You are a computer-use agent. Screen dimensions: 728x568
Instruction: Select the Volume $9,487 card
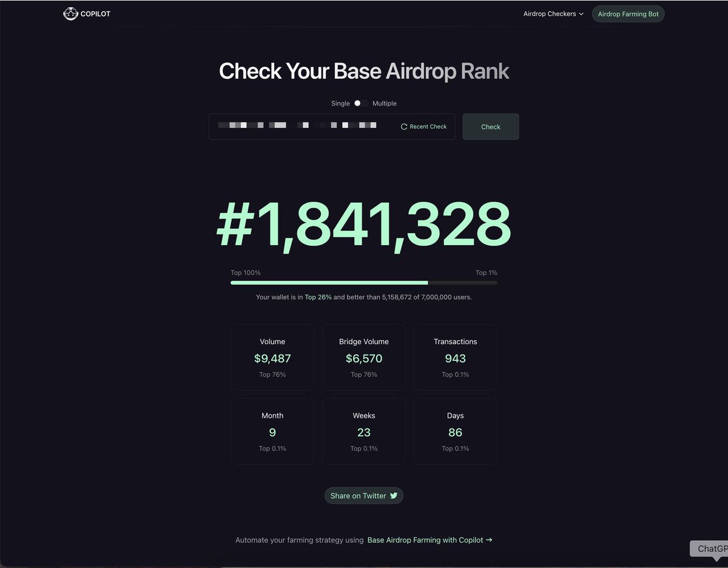coord(272,357)
